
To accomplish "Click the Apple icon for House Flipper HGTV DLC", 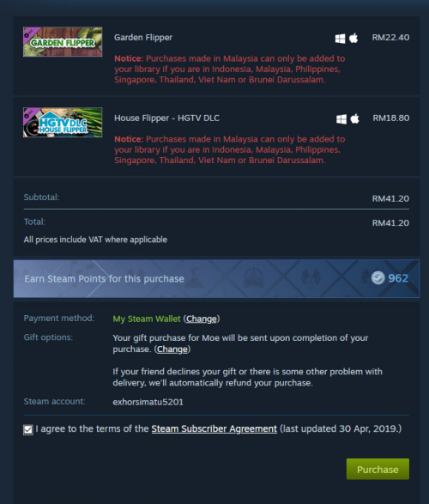I will (355, 118).
